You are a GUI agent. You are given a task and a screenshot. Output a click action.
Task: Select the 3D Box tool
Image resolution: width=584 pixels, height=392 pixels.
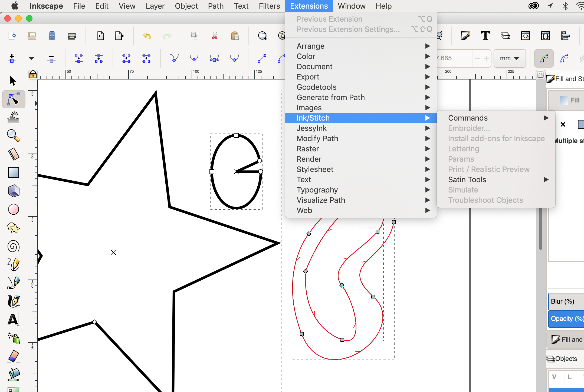click(14, 191)
